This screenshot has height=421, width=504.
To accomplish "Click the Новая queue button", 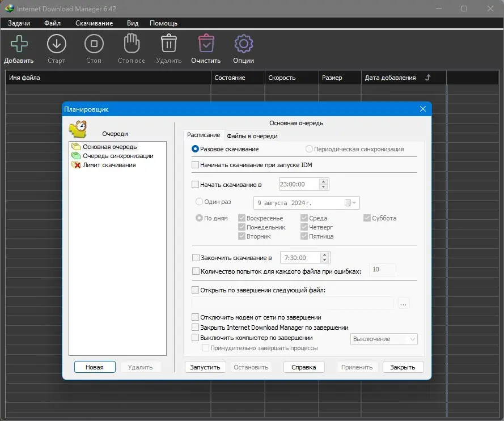I will (x=95, y=367).
